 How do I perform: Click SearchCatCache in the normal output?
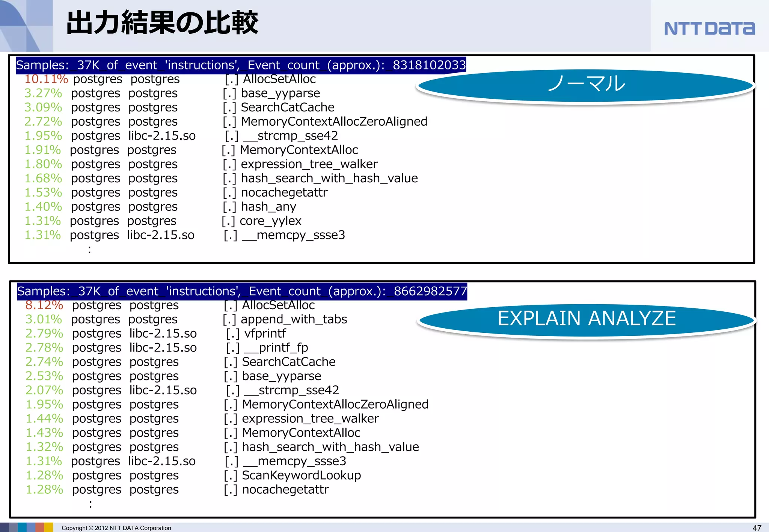point(288,107)
